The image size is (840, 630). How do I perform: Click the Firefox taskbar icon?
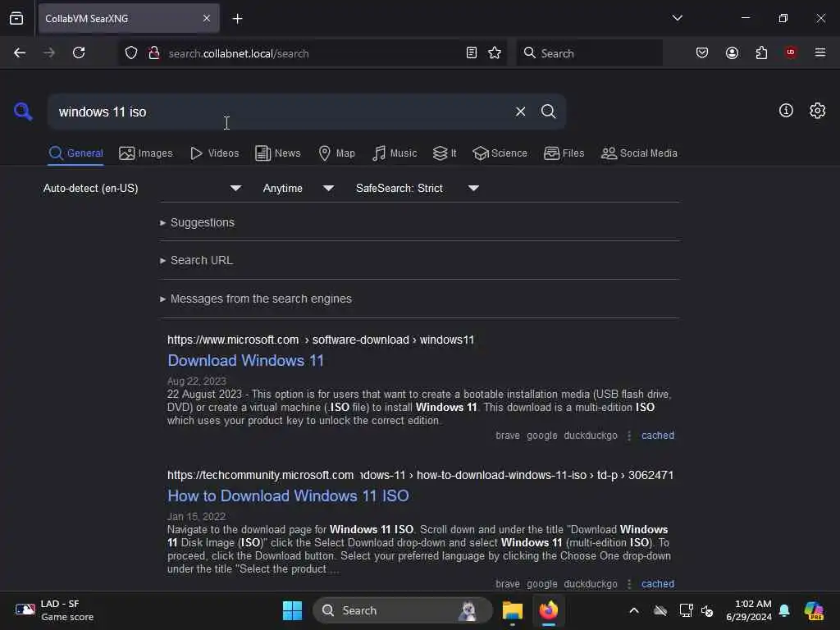point(549,610)
